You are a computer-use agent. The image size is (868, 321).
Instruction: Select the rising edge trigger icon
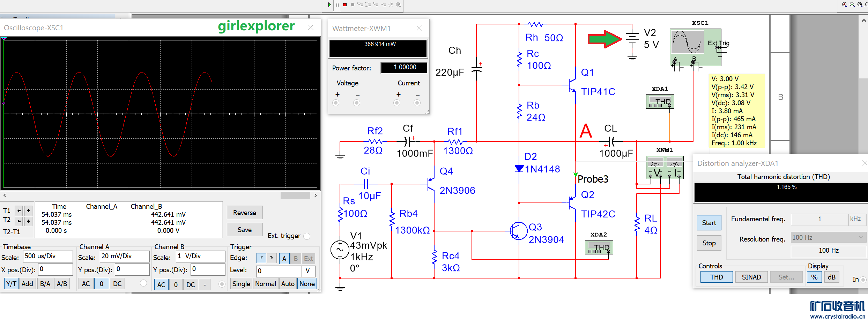(261, 258)
